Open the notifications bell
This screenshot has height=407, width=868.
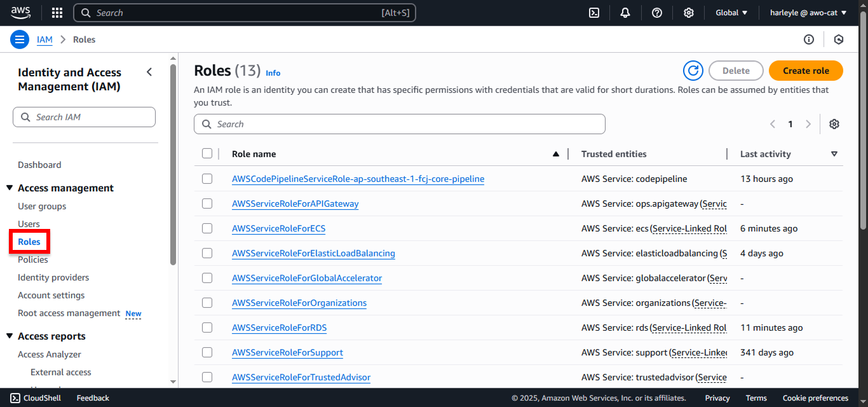625,13
